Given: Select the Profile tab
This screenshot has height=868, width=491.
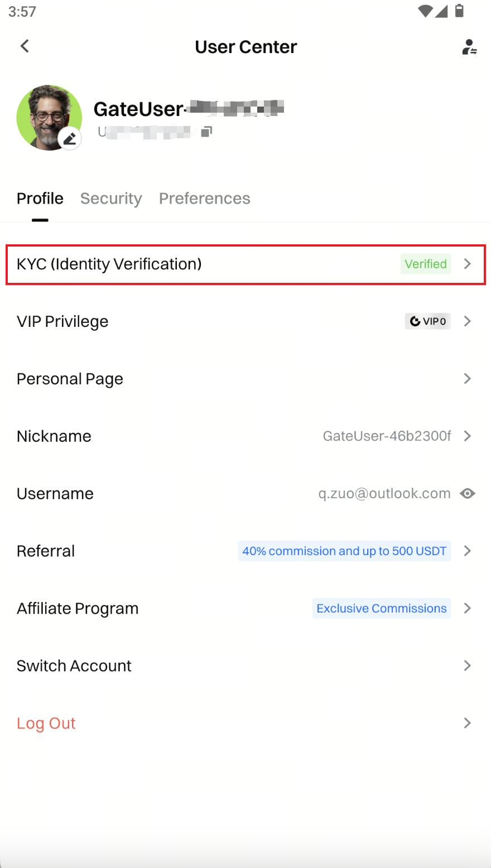Looking at the screenshot, I should [40, 199].
